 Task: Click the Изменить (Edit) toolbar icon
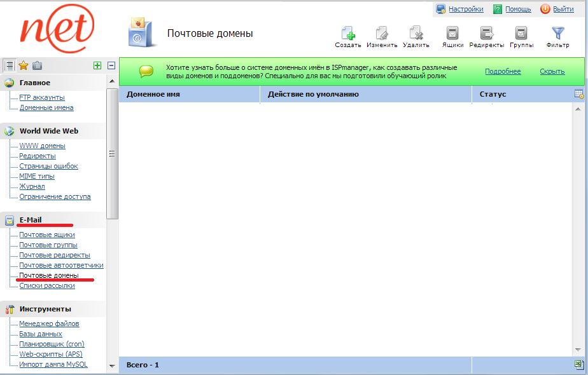pos(382,34)
